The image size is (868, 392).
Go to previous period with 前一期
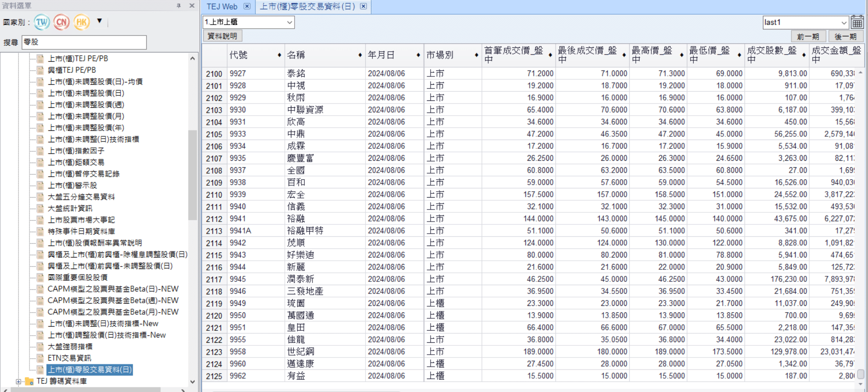pyautogui.click(x=808, y=36)
